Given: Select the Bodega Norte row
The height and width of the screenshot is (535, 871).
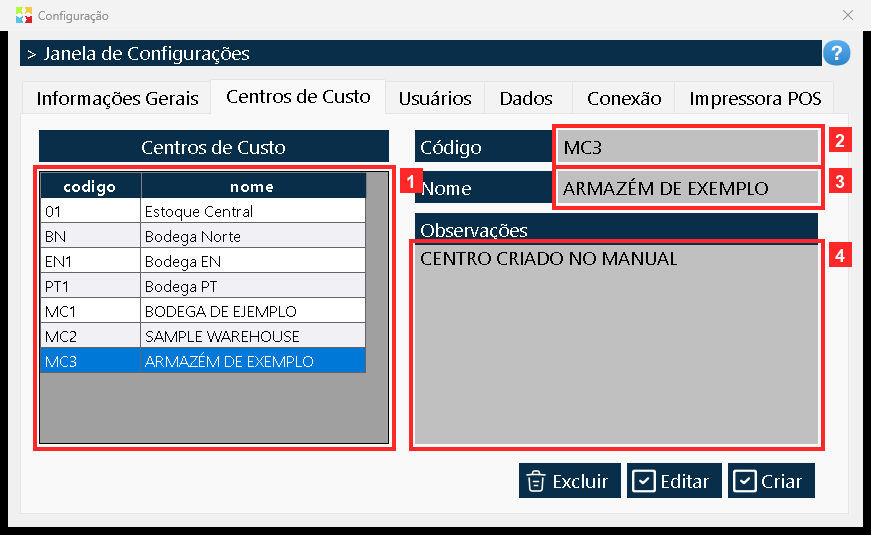Looking at the screenshot, I should pos(203,236).
